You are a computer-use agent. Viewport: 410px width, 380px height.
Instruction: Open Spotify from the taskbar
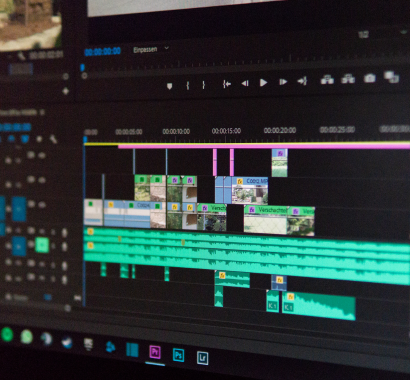tap(7, 334)
